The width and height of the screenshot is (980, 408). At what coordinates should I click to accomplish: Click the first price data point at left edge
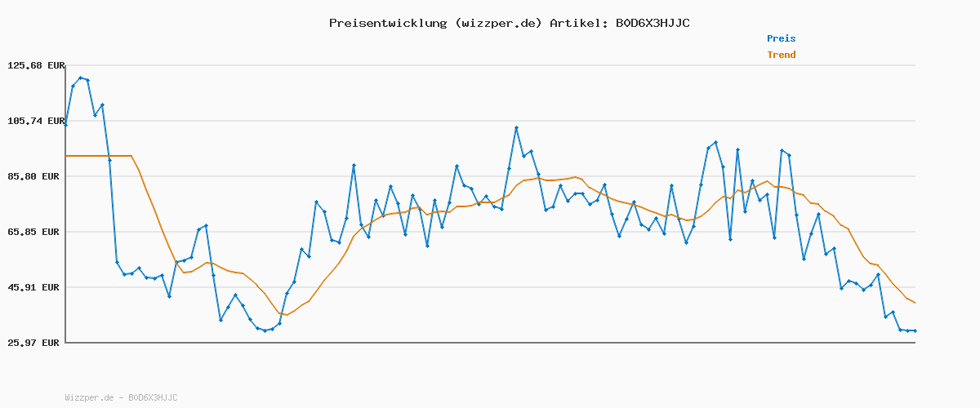(66, 125)
